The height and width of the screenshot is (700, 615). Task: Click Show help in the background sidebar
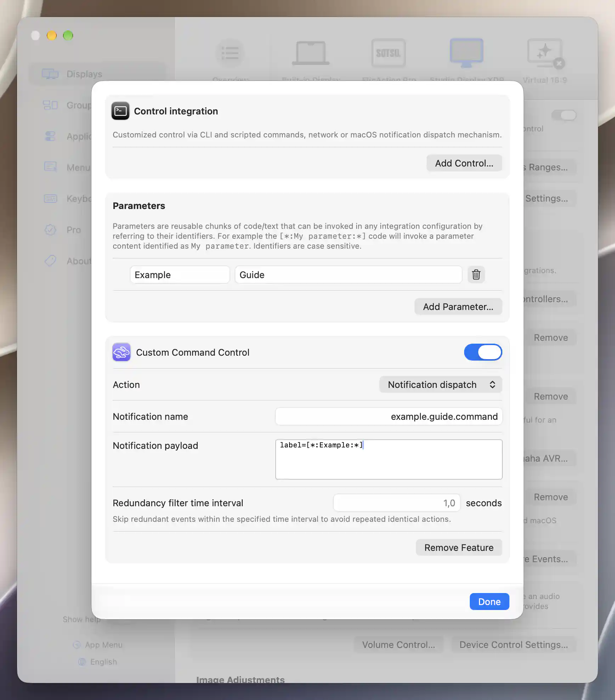click(81, 619)
